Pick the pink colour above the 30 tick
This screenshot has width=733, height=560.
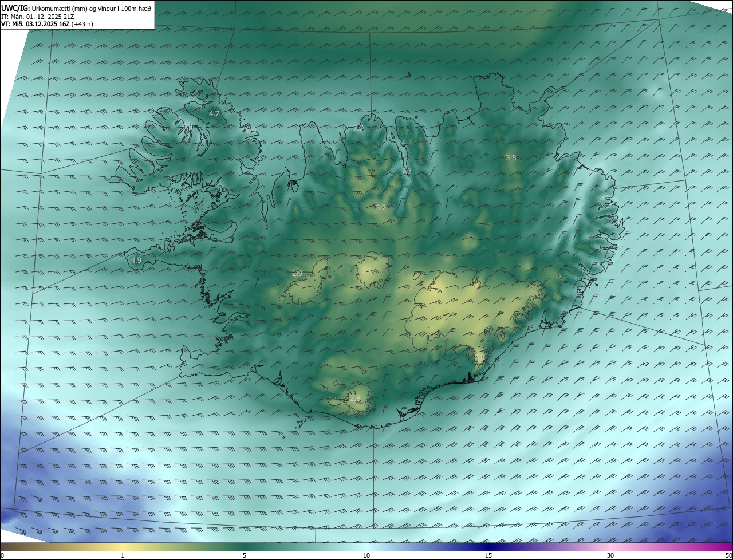[x=610, y=547]
